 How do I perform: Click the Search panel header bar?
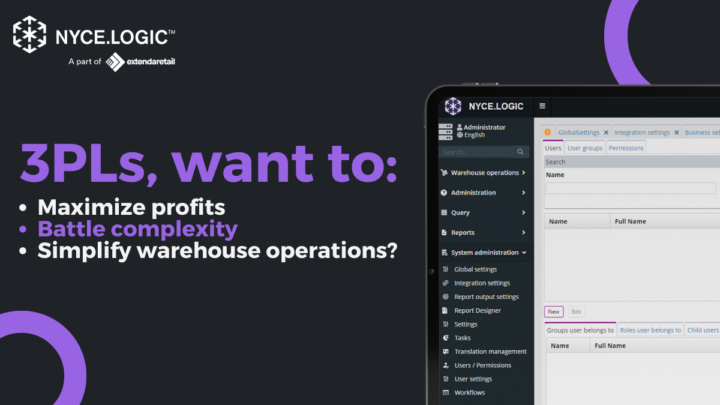tap(632, 162)
